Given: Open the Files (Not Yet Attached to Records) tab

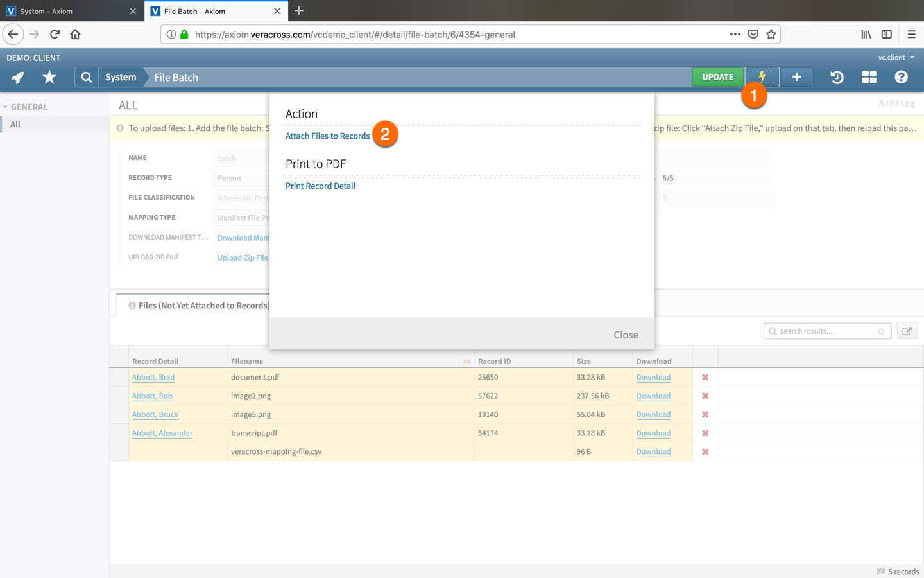Looking at the screenshot, I should tap(198, 306).
